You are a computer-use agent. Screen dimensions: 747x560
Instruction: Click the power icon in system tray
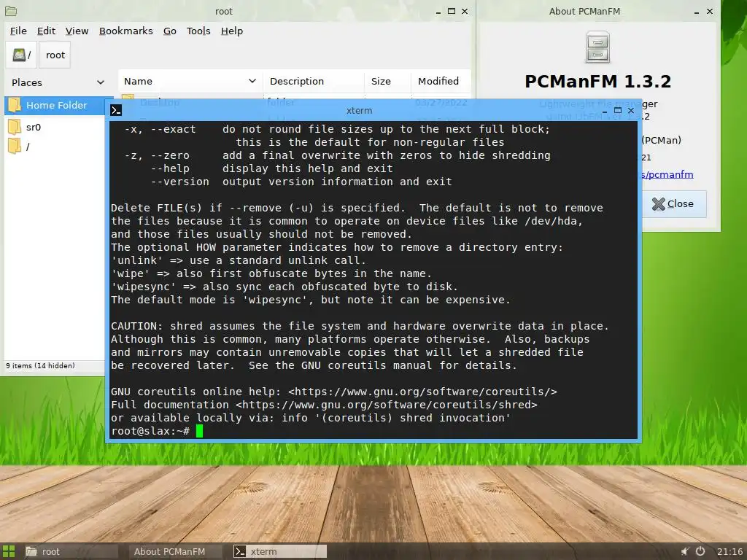click(x=700, y=551)
